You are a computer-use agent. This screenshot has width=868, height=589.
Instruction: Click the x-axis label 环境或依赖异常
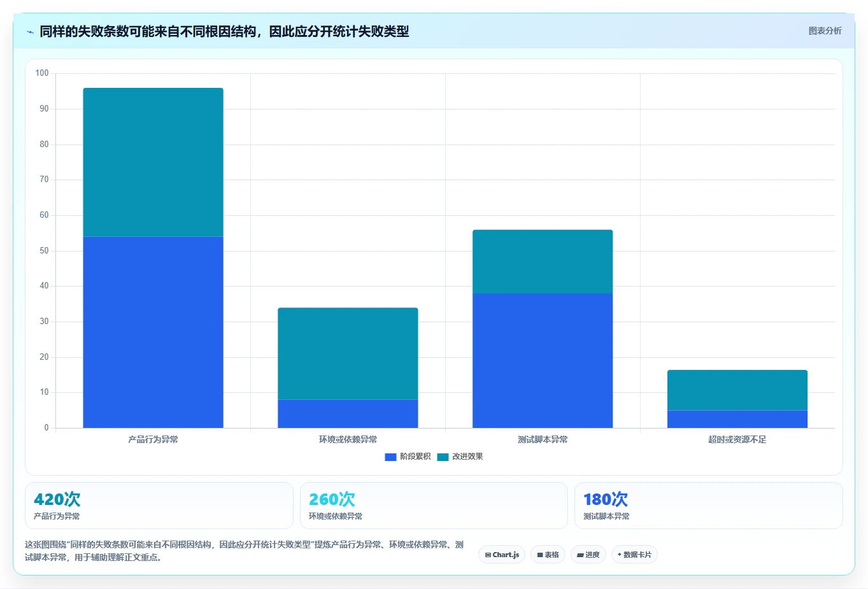(x=348, y=439)
